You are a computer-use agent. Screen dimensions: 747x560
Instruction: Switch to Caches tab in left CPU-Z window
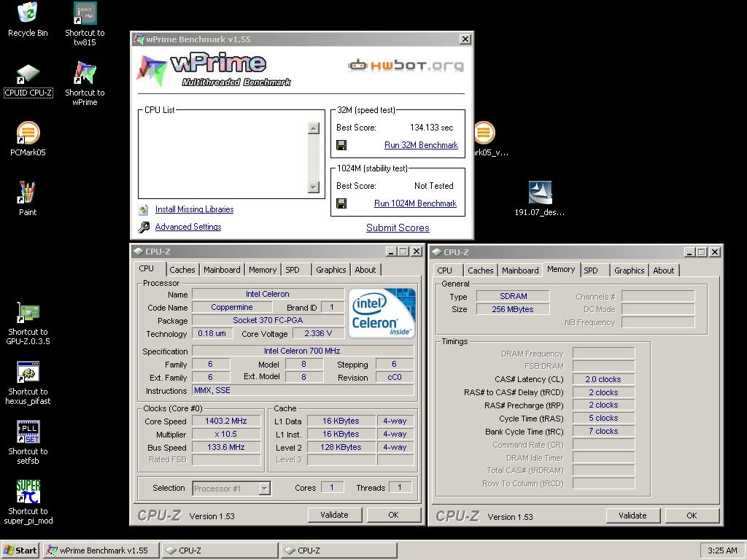click(182, 270)
